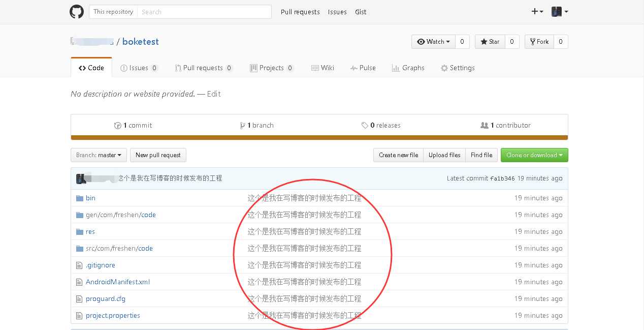Open project.properties file
644x330 pixels.
coord(113,316)
